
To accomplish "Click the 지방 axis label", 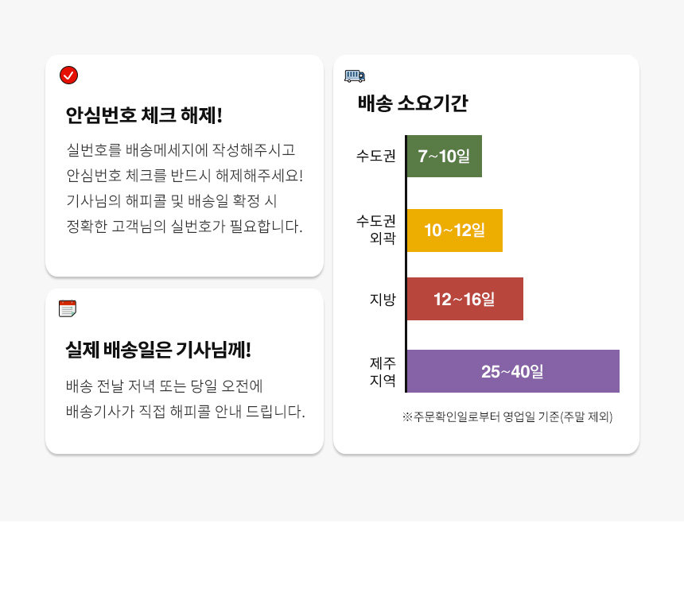I will 383,300.
